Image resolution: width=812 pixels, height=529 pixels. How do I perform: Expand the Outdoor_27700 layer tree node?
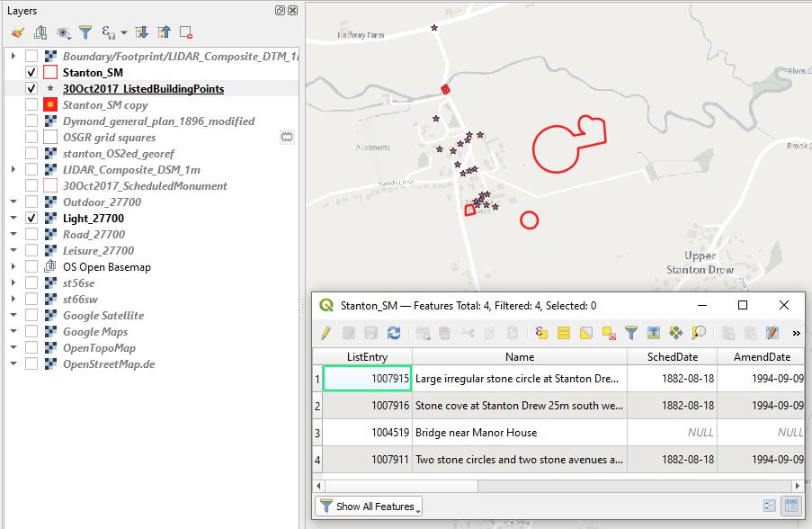point(13,202)
